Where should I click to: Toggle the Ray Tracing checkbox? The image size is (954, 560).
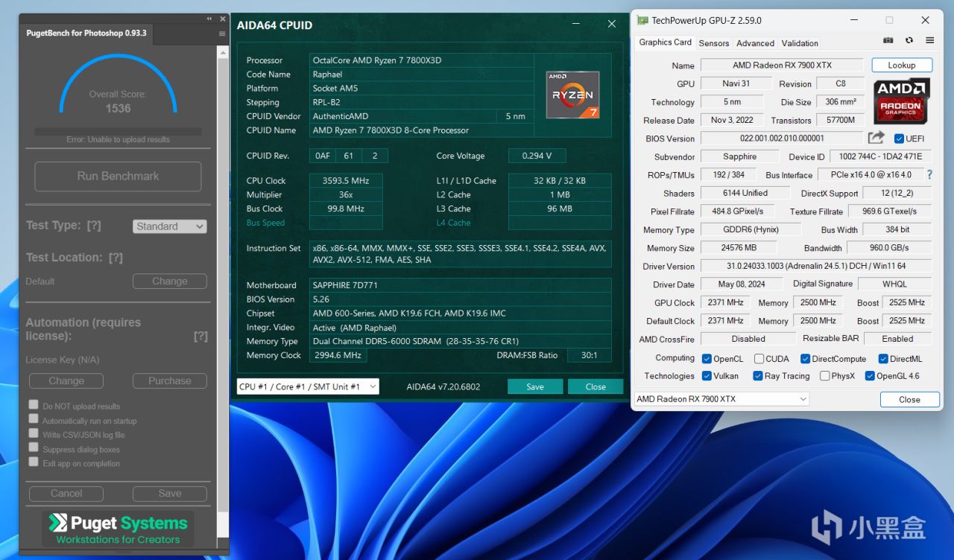(x=758, y=376)
